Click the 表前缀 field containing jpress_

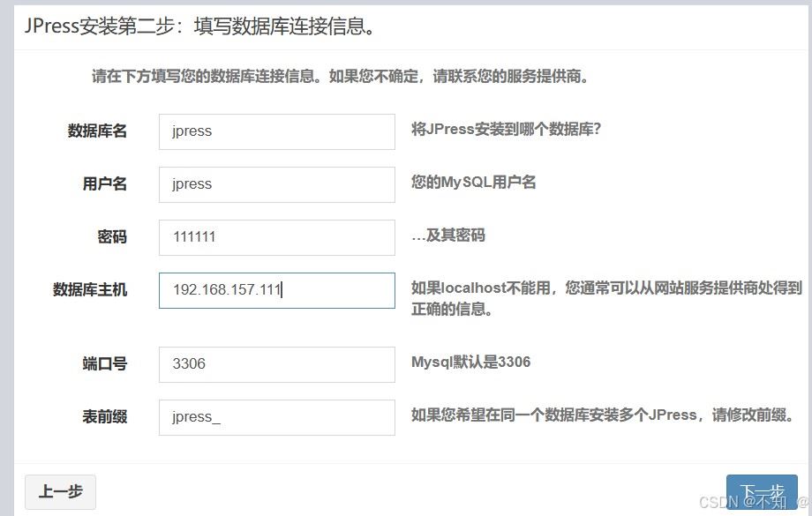[276, 417]
